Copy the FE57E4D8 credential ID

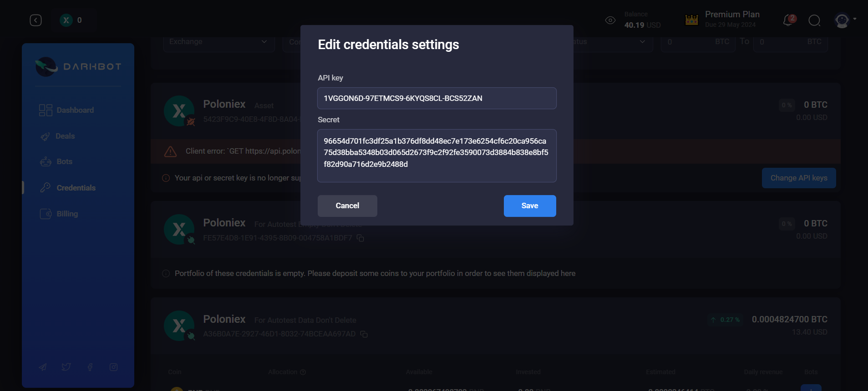360,238
